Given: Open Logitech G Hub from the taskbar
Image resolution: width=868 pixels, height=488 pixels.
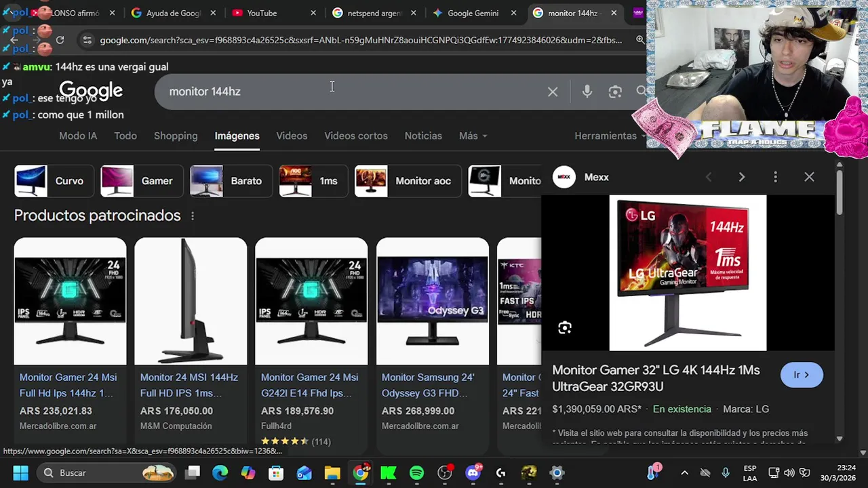Looking at the screenshot, I should [501, 472].
